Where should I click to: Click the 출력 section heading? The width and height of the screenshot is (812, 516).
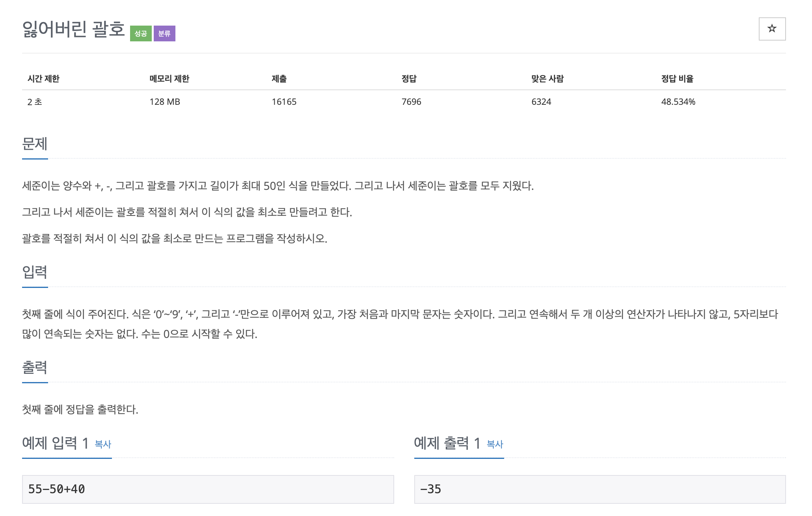35,368
